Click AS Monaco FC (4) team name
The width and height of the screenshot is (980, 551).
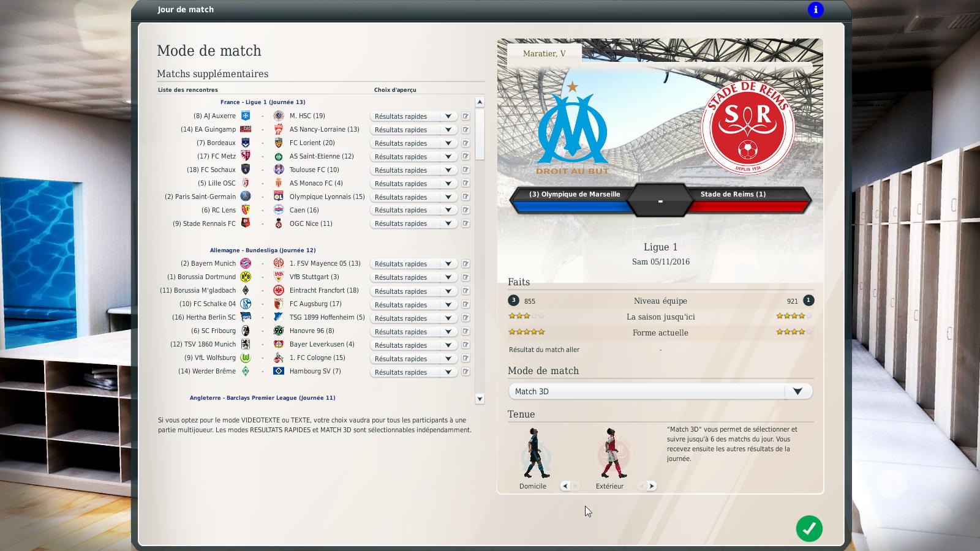tap(316, 183)
